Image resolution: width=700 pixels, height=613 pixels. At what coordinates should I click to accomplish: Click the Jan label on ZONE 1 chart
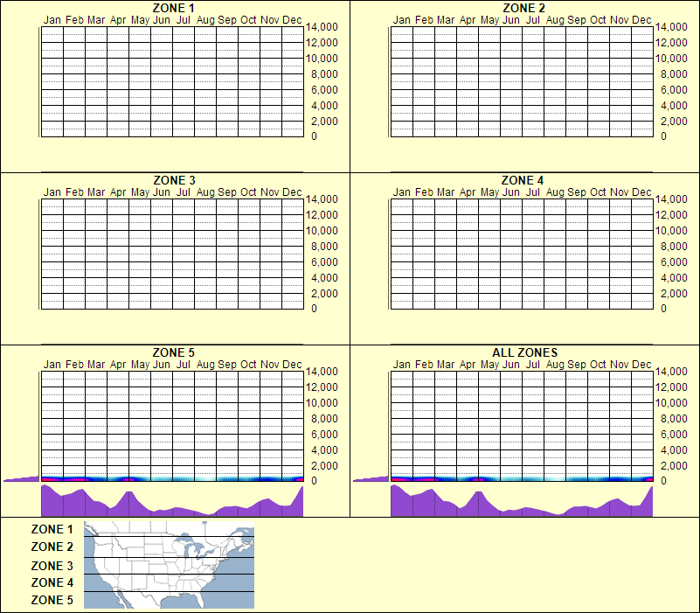click(x=52, y=19)
